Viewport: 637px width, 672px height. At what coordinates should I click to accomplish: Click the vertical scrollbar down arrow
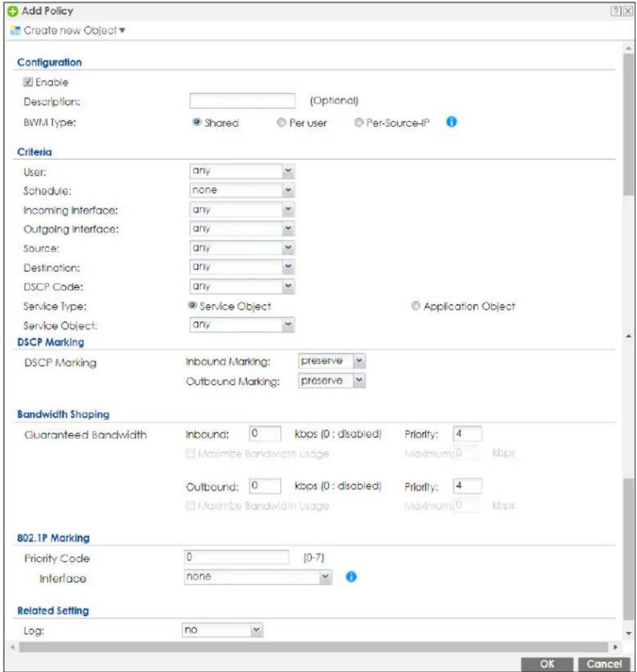tap(628, 633)
